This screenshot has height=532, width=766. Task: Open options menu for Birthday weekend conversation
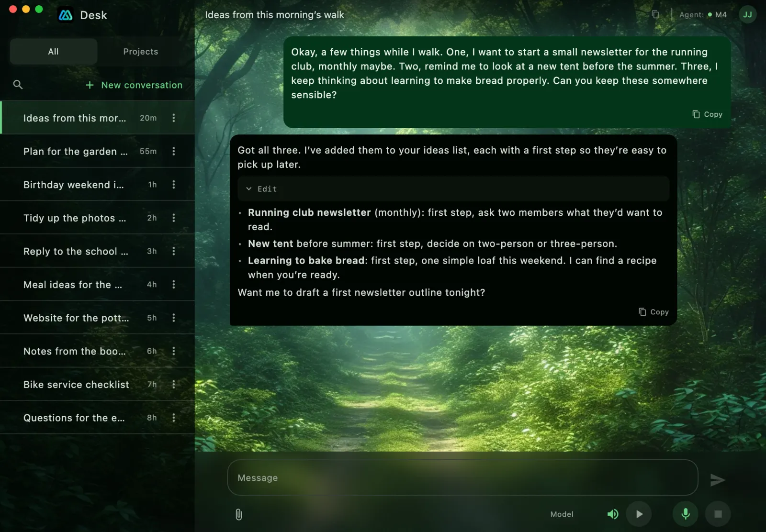pos(174,185)
